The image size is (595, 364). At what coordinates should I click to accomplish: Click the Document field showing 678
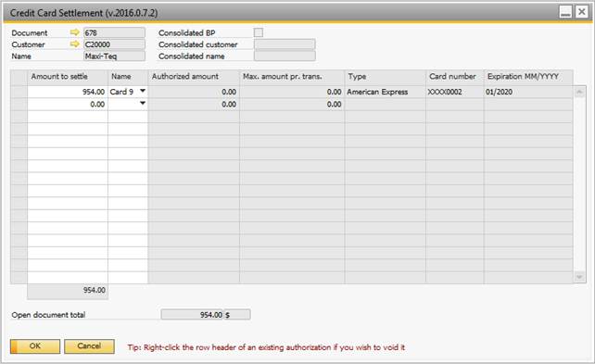pyautogui.click(x=114, y=32)
